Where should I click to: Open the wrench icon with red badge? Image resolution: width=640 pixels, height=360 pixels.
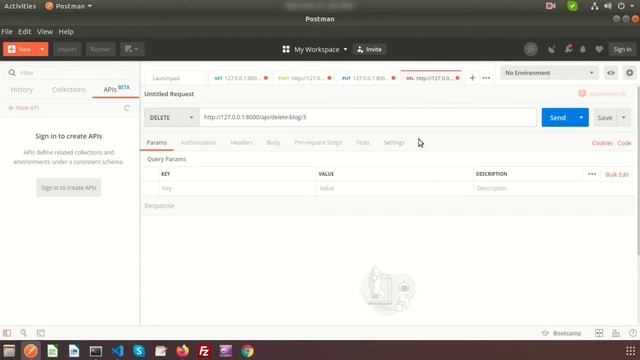[x=568, y=49]
